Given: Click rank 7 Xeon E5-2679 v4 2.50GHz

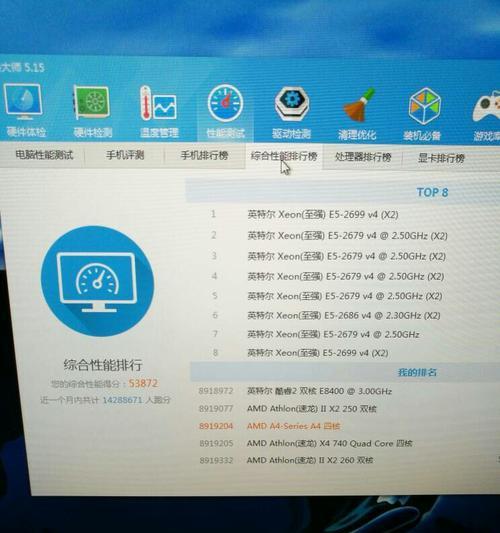Looking at the screenshot, I should 333,334.
